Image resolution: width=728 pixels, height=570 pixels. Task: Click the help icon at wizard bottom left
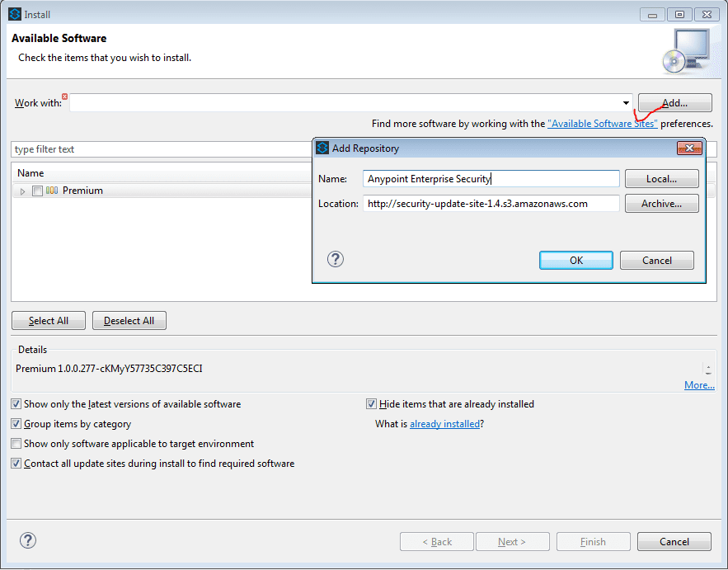27,540
